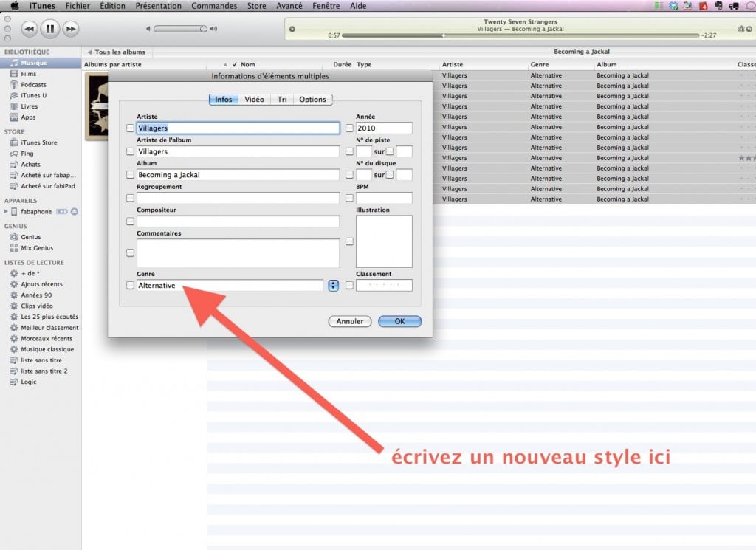Skip forward to next track
The width and height of the screenshot is (756, 550).
click(70, 29)
